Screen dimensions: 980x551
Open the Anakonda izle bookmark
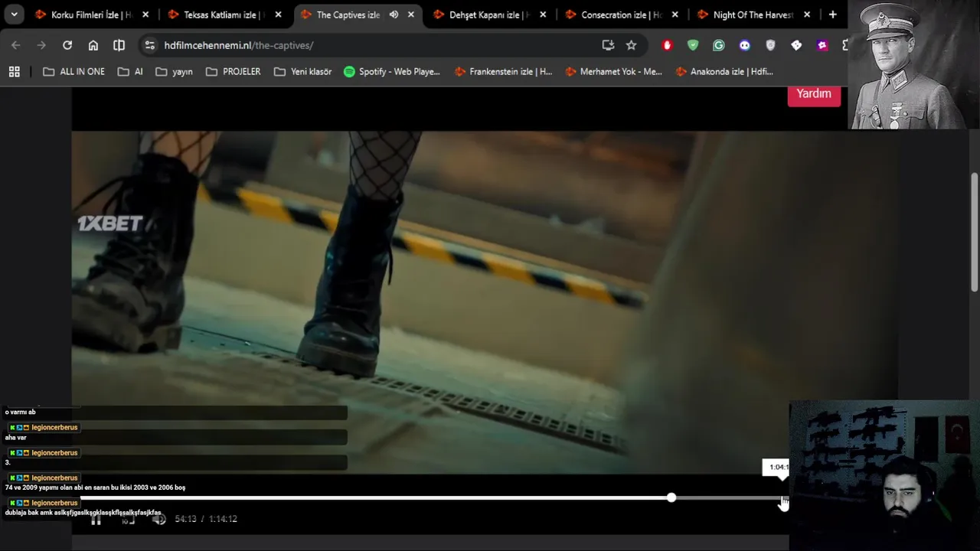724,71
